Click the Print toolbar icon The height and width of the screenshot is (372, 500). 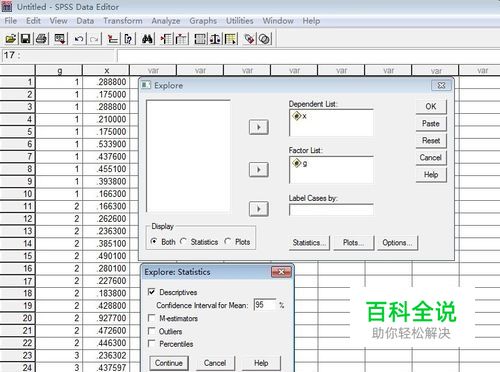[x=42, y=39]
